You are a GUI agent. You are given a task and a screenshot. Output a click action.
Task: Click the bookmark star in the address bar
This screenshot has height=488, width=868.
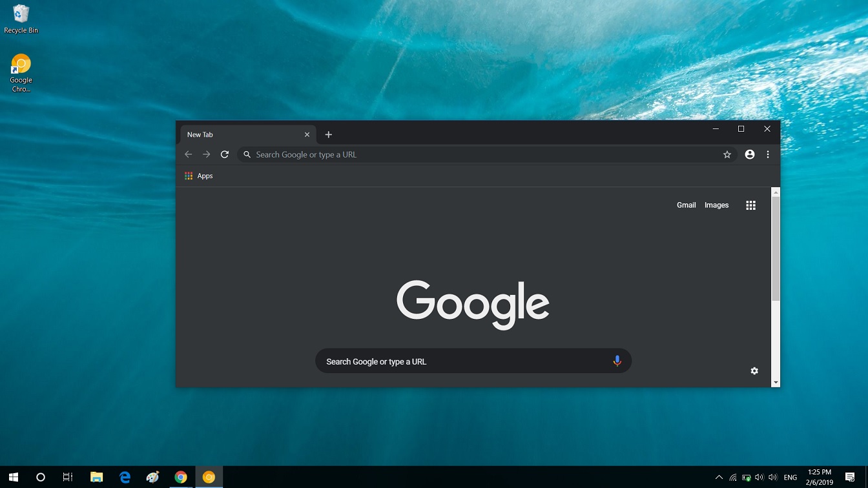coord(727,154)
